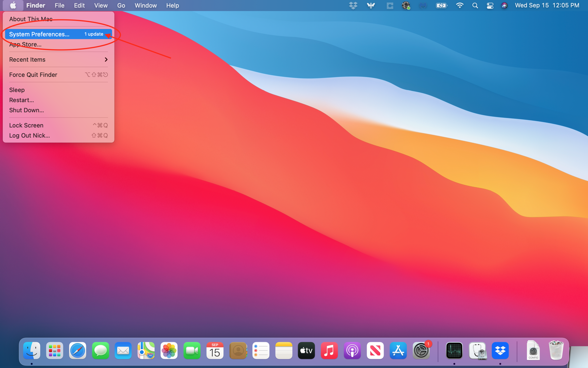Choose App Store… from Apple menu
588x368 pixels.
point(58,44)
